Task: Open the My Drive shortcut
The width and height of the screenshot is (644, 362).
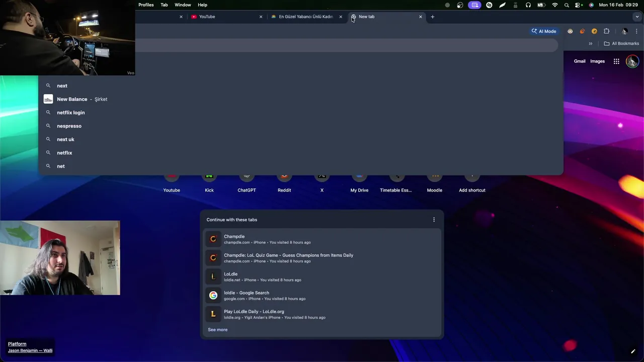Action: click(x=359, y=184)
